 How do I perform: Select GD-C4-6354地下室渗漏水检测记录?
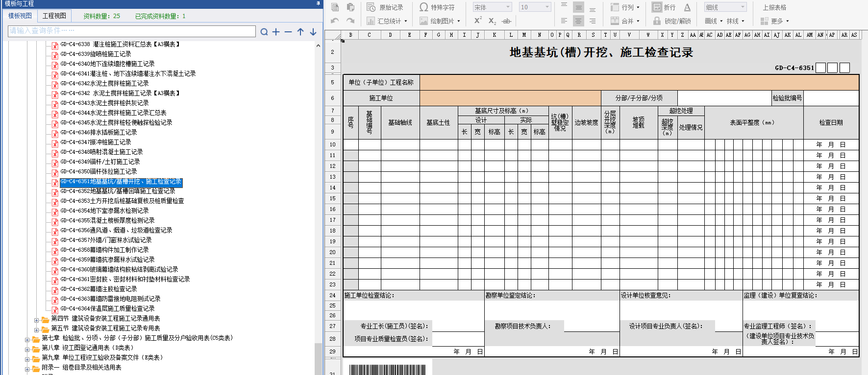(x=104, y=211)
